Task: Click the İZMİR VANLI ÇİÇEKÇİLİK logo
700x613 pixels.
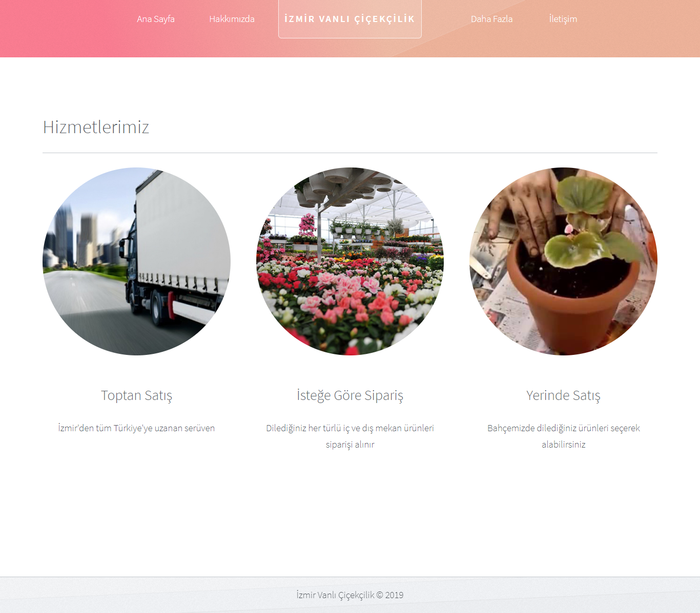Action: click(x=350, y=19)
